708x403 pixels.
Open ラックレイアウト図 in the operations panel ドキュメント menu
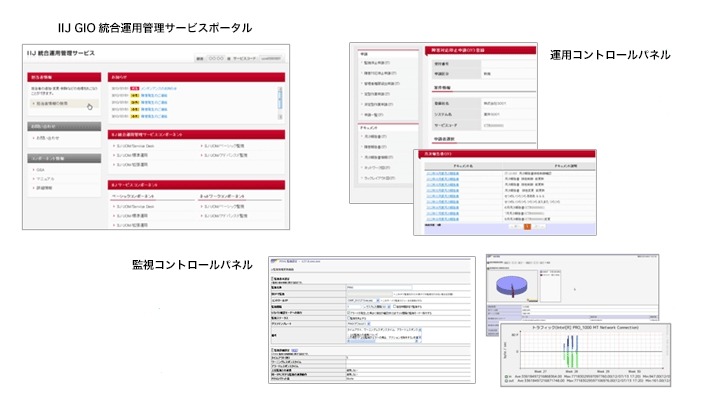[380, 178]
